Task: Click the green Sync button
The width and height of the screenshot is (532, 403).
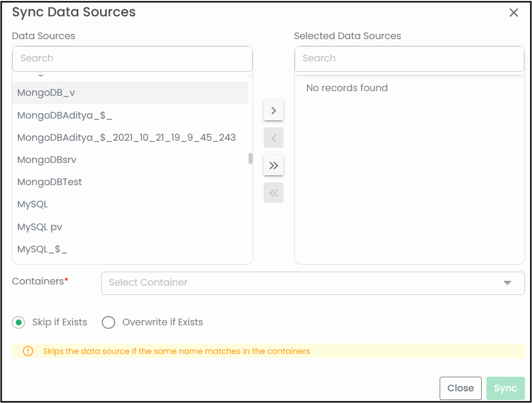Action: pos(505,388)
